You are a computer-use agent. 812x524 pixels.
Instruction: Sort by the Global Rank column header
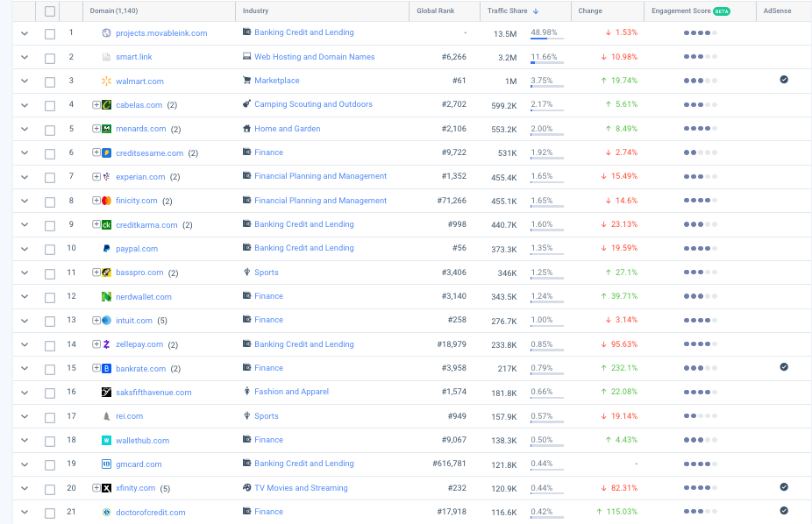pos(436,11)
